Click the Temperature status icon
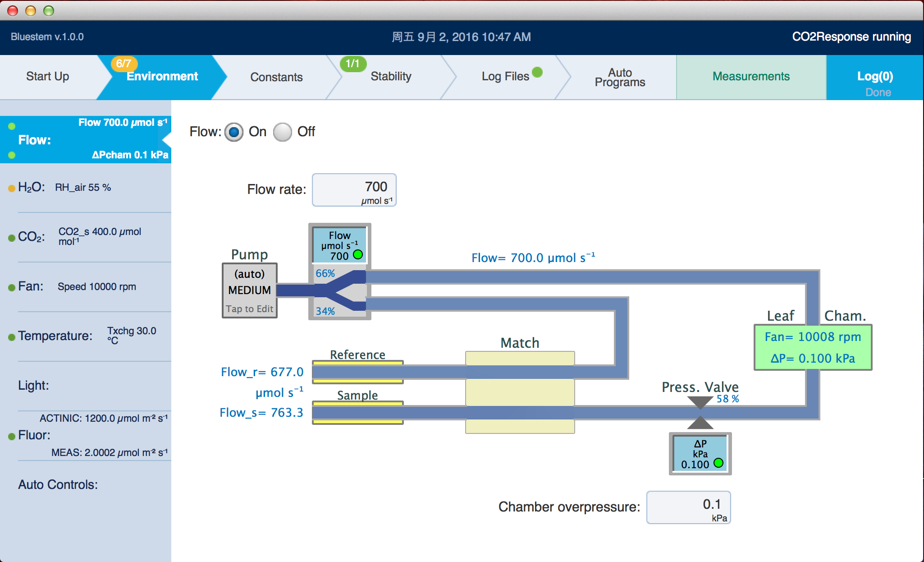Image resolution: width=924 pixels, height=562 pixels. (9, 334)
